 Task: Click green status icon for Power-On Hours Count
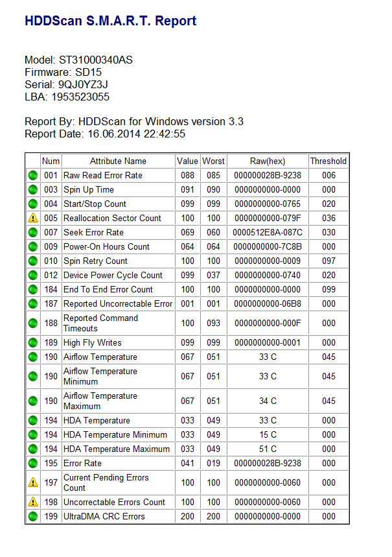[32, 247]
